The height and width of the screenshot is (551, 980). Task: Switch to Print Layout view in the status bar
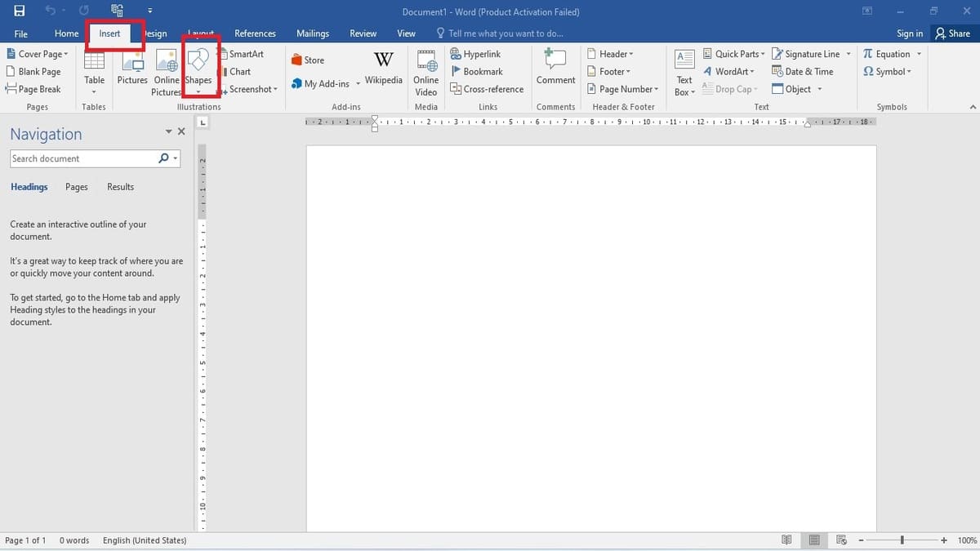point(814,540)
